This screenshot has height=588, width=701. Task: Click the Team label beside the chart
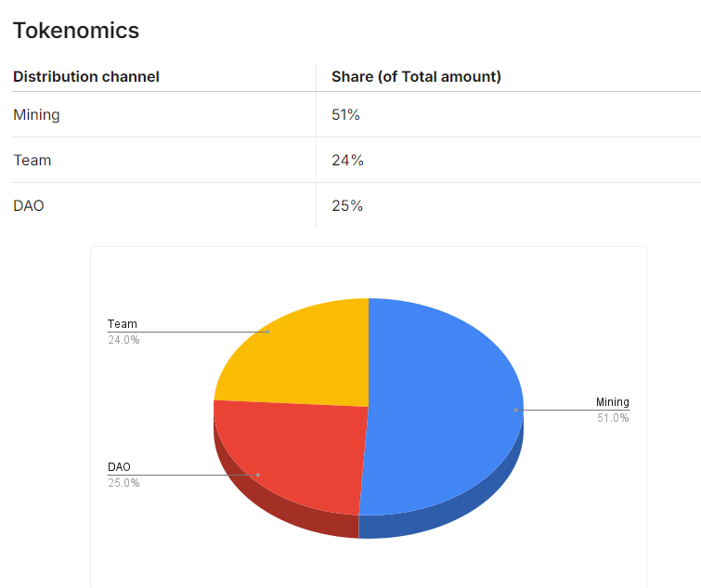(123, 324)
